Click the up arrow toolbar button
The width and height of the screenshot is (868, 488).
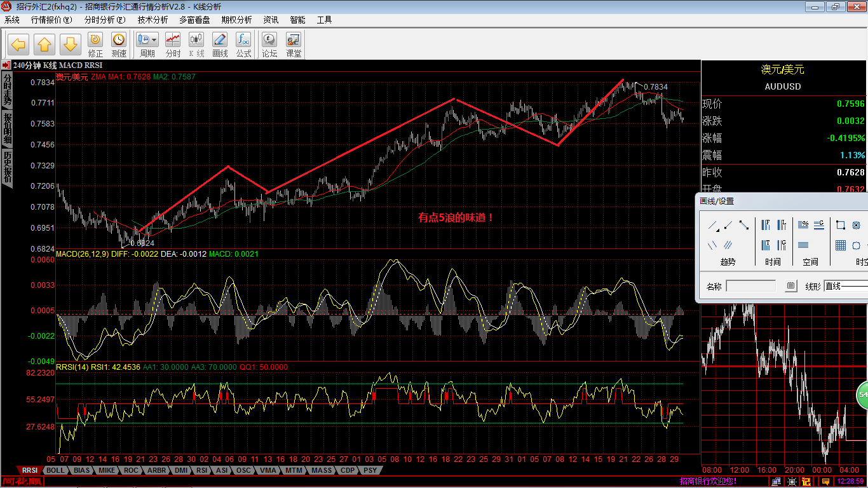[x=44, y=44]
